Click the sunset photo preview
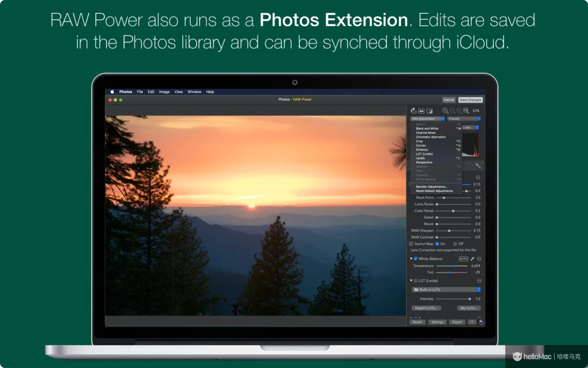Viewport: 588px width, 368px height. click(256, 216)
